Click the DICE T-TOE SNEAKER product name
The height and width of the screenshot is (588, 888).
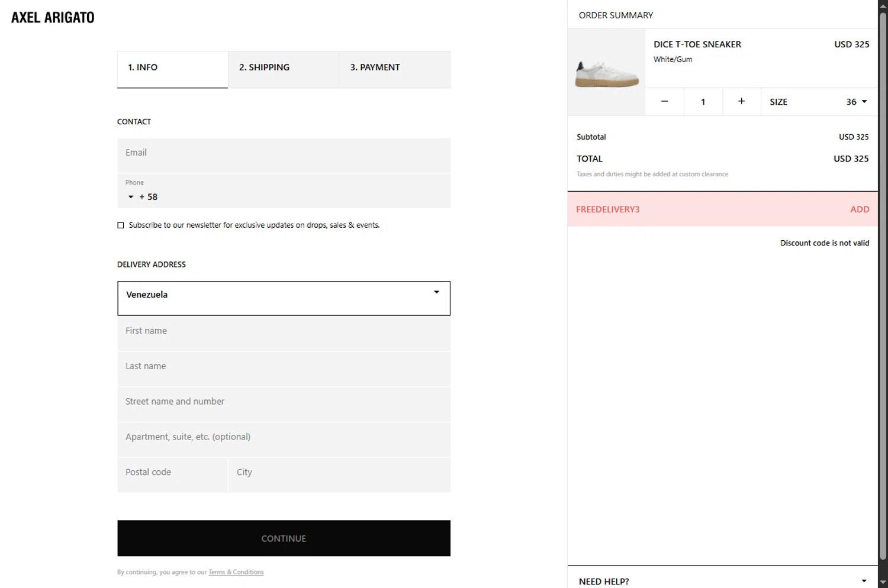pos(697,44)
